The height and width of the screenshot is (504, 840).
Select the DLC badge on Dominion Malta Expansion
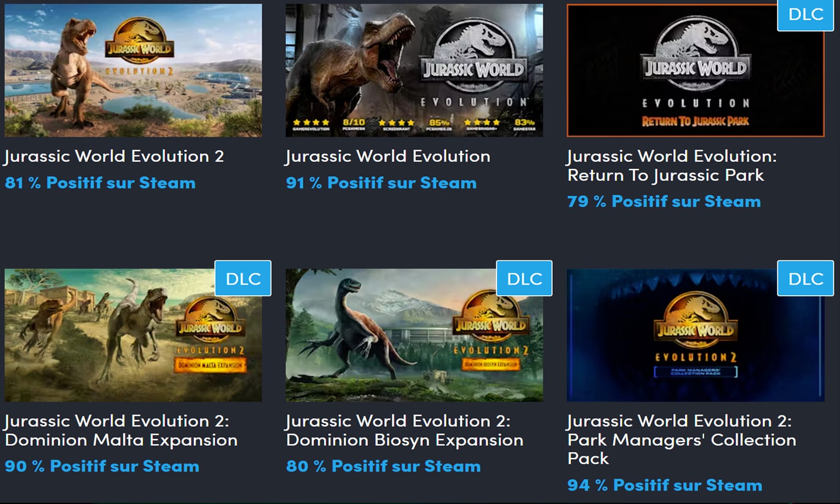(x=243, y=278)
